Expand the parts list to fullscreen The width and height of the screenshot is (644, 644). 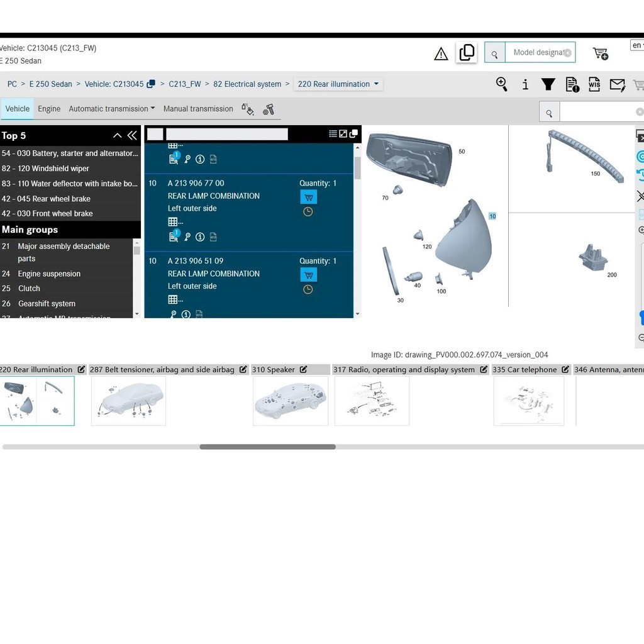[x=343, y=133]
